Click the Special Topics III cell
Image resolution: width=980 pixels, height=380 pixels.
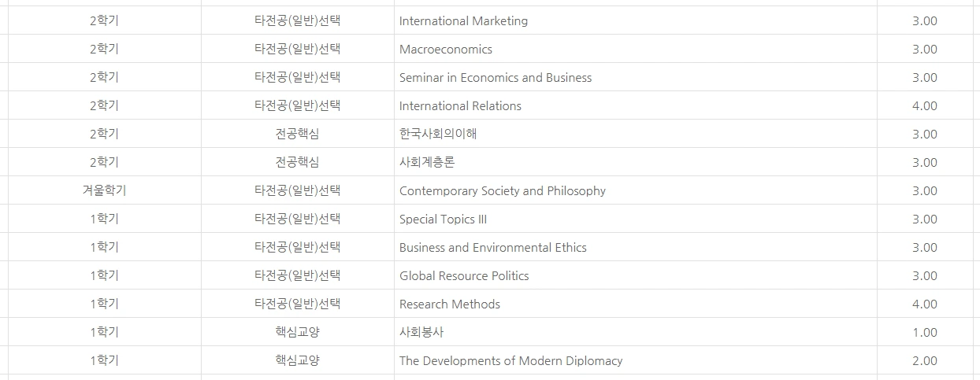[x=635, y=219]
